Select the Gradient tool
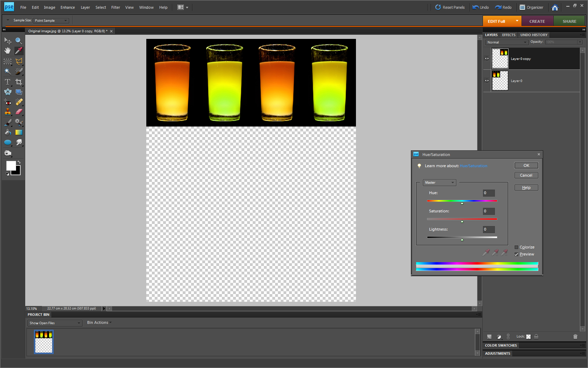The width and height of the screenshot is (588, 368). pyautogui.click(x=19, y=132)
